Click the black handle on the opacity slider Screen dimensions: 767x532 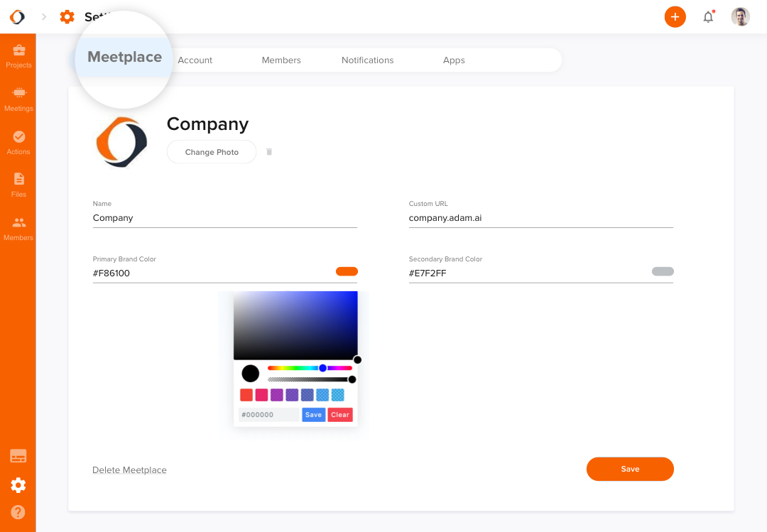[352, 379]
